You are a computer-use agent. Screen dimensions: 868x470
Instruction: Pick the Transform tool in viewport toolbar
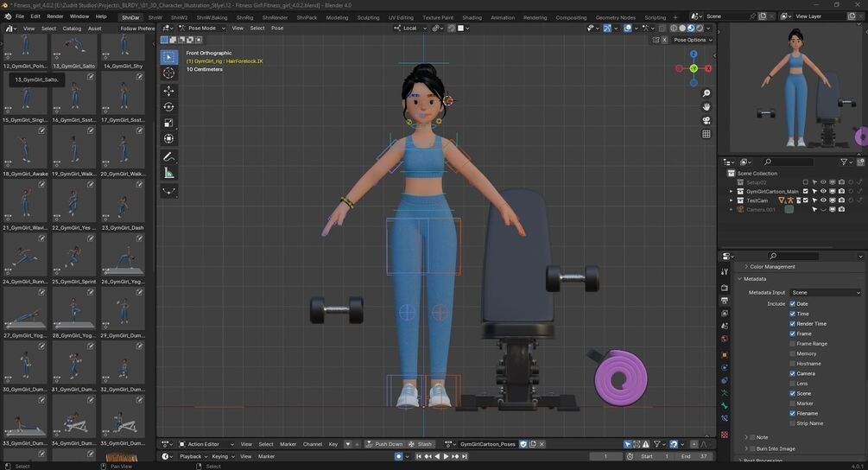[168, 138]
